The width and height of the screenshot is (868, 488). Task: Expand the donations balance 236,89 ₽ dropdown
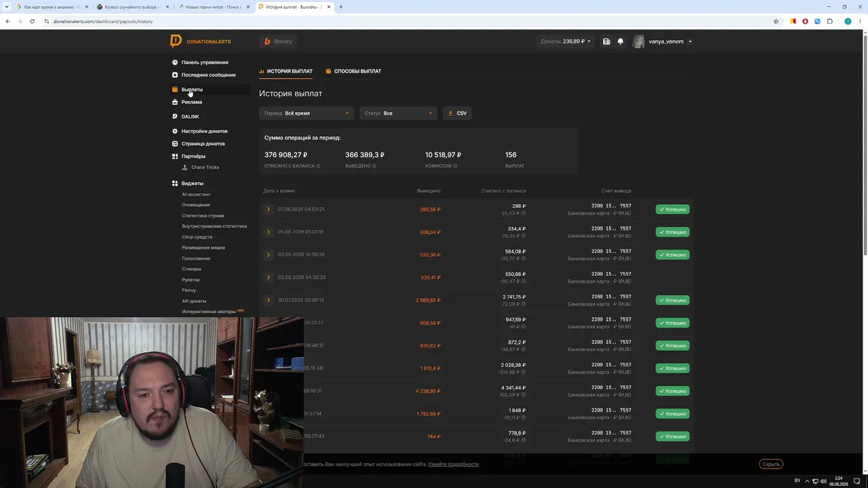tap(566, 41)
